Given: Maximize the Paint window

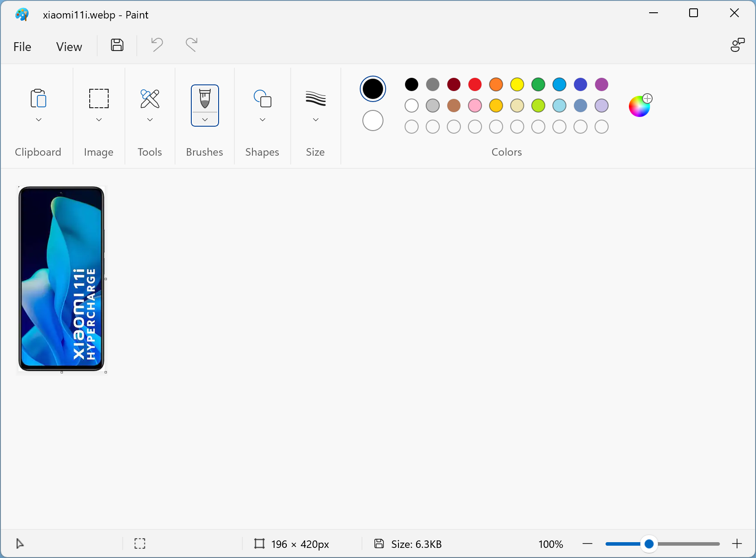Looking at the screenshot, I should [x=694, y=13].
